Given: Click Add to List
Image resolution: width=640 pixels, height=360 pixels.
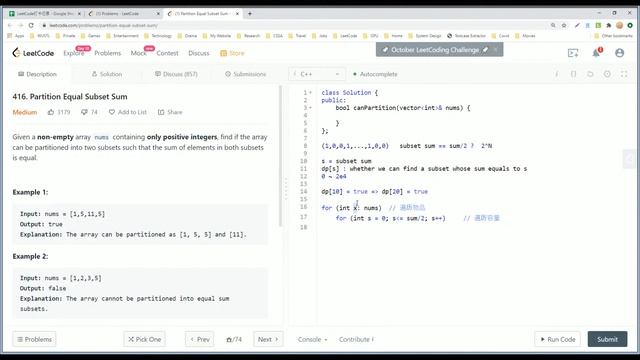Looking at the screenshot, I should coord(127,112).
